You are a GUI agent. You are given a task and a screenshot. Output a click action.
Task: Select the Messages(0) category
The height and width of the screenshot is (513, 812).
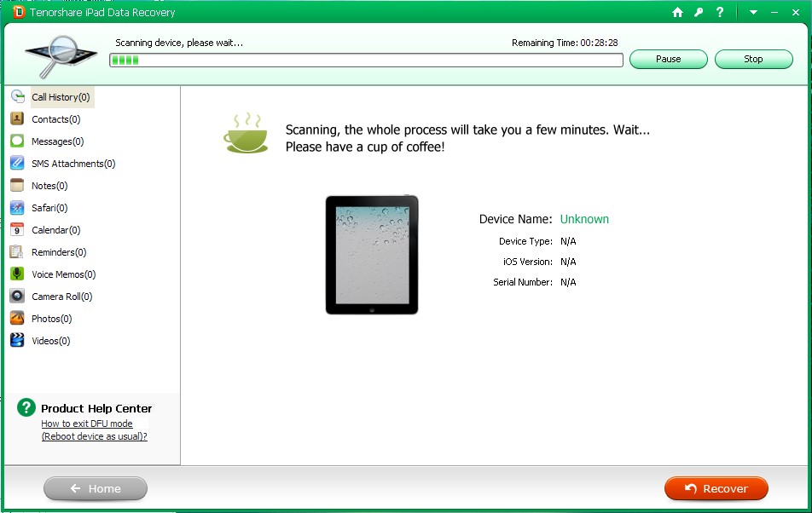coord(57,141)
